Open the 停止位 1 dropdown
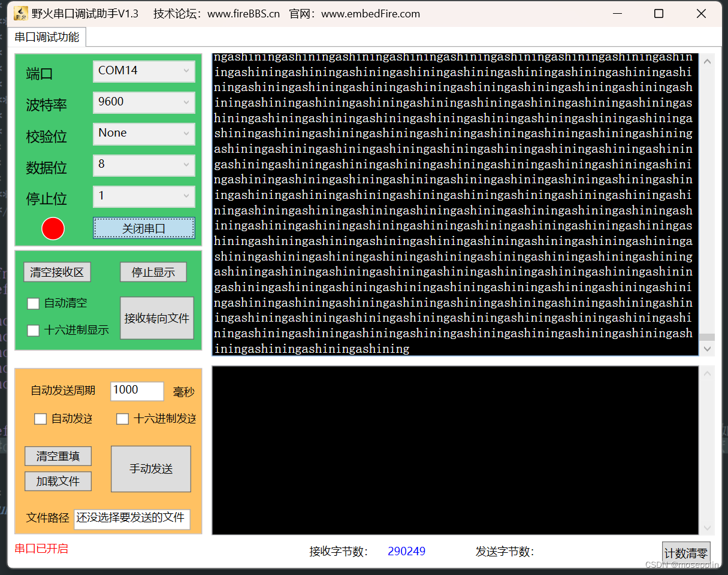 click(x=144, y=196)
